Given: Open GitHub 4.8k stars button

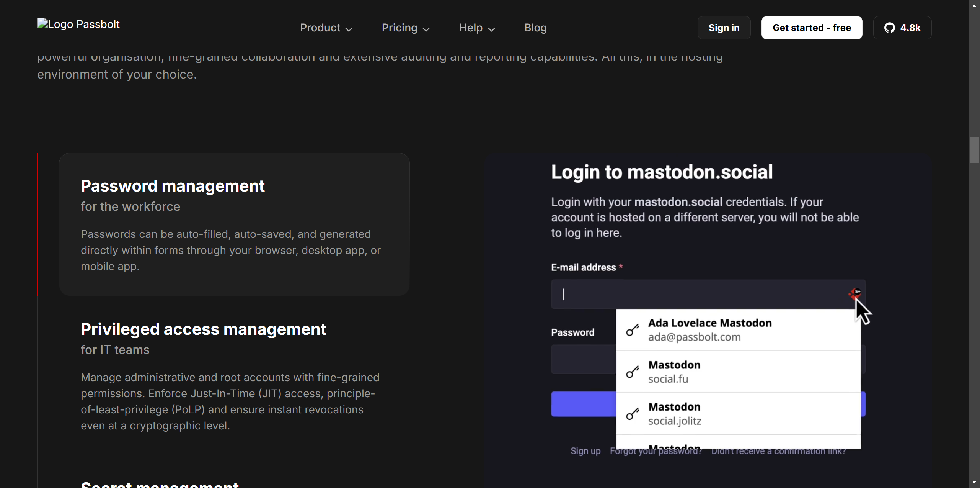Looking at the screenshot, I should (902, 28).
